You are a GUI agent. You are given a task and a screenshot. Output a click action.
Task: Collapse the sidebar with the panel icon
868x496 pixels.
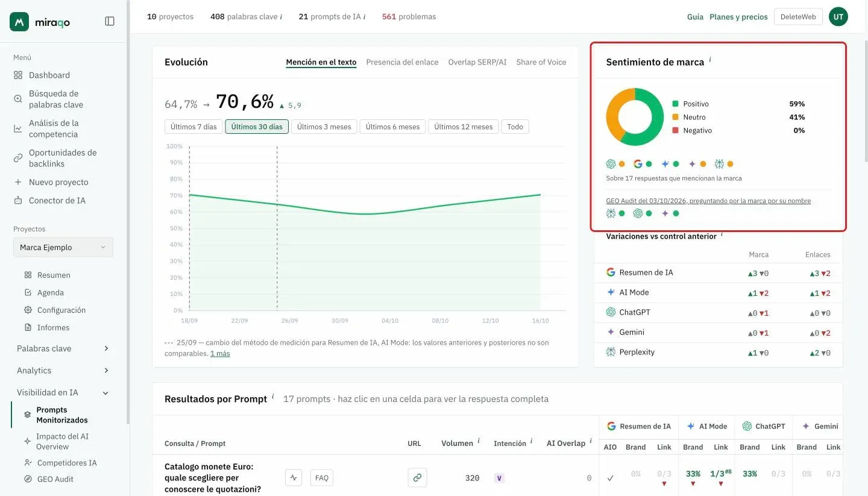110,21
